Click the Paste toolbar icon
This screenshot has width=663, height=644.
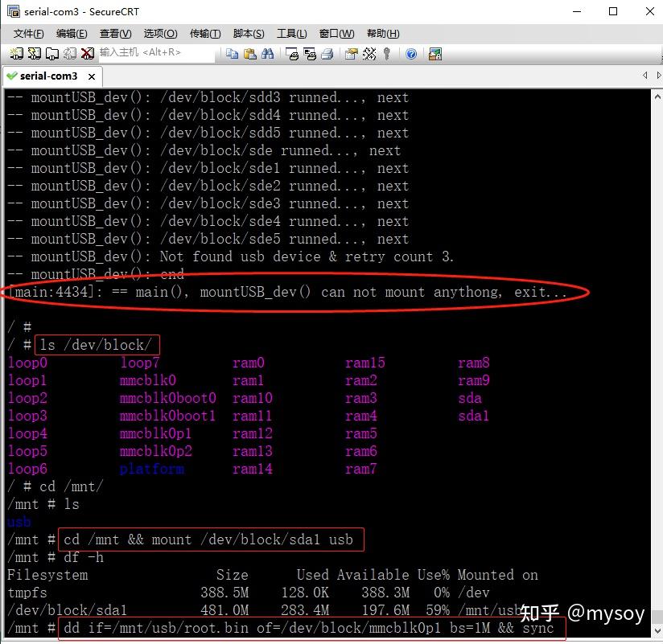point(250,54)
